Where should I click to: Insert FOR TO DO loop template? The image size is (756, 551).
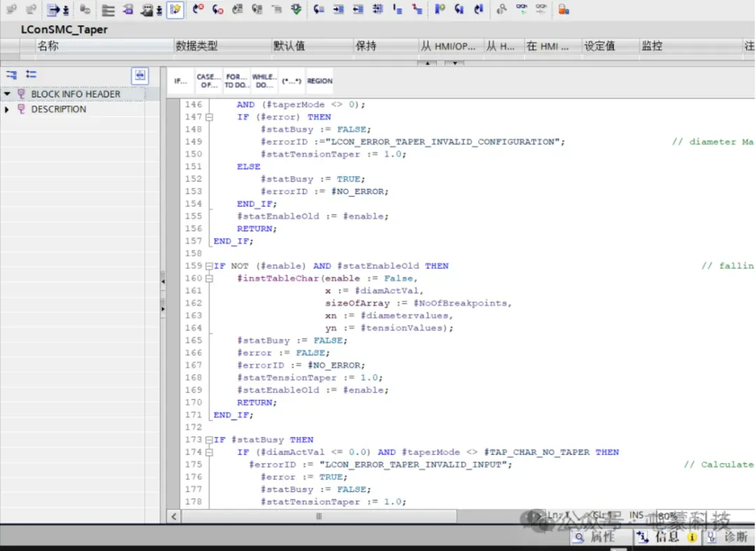[x=237, y=81]
